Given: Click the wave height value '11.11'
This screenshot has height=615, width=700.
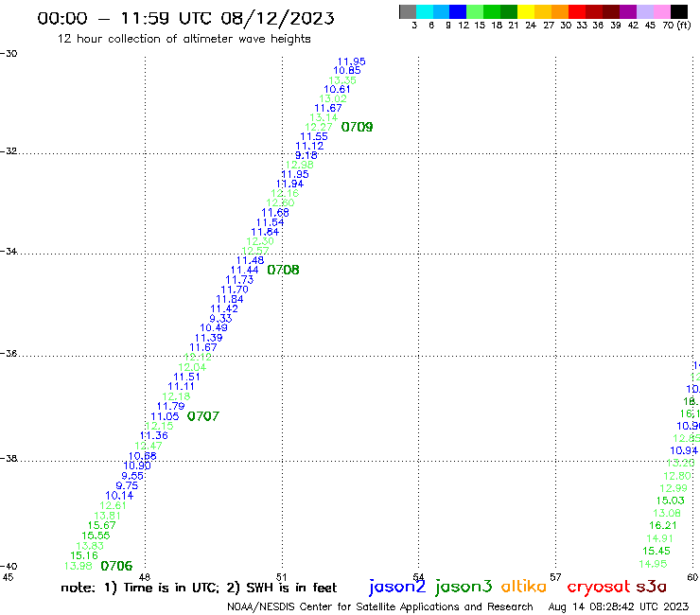Looking at the screenshot, I should click(x=181, y=387).
